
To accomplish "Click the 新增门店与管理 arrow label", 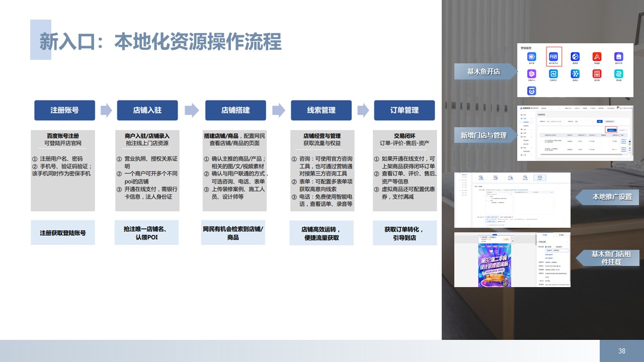I will (x=486, y=135).
